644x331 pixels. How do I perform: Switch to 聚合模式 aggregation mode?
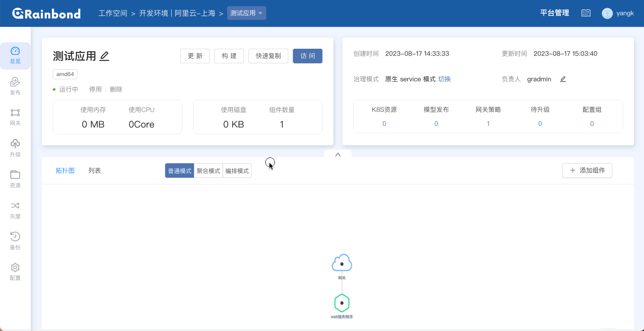click(x=208, y=170)
